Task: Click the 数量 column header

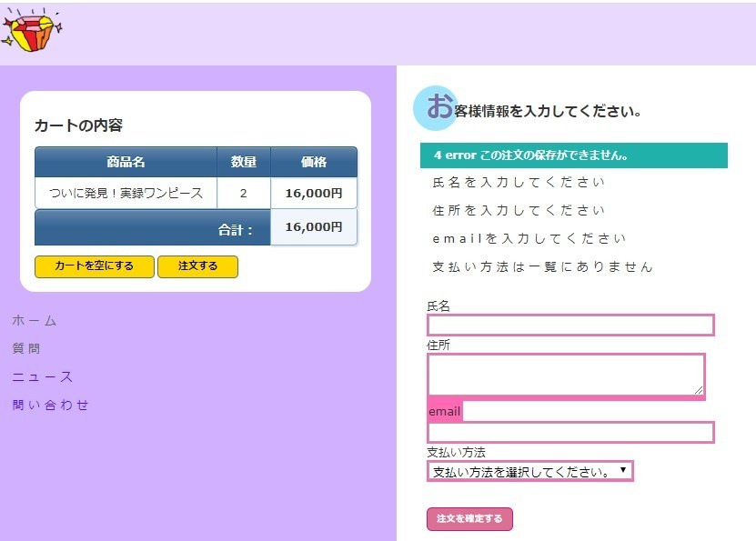Action: [x=243, y=161]
